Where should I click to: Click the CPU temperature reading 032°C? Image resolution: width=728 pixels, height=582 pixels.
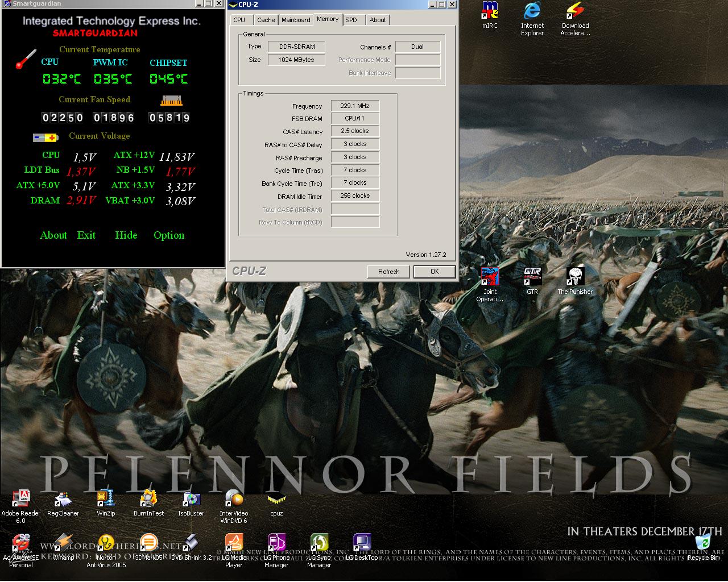62,79
